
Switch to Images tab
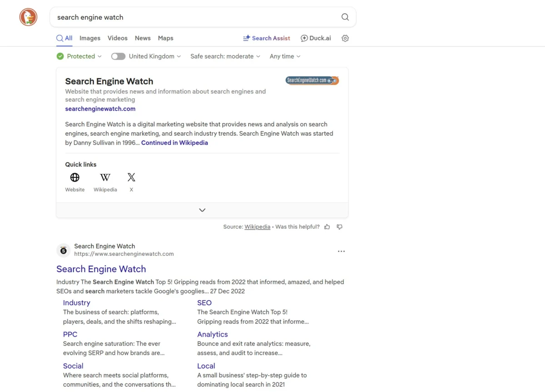tap(90, 38)
